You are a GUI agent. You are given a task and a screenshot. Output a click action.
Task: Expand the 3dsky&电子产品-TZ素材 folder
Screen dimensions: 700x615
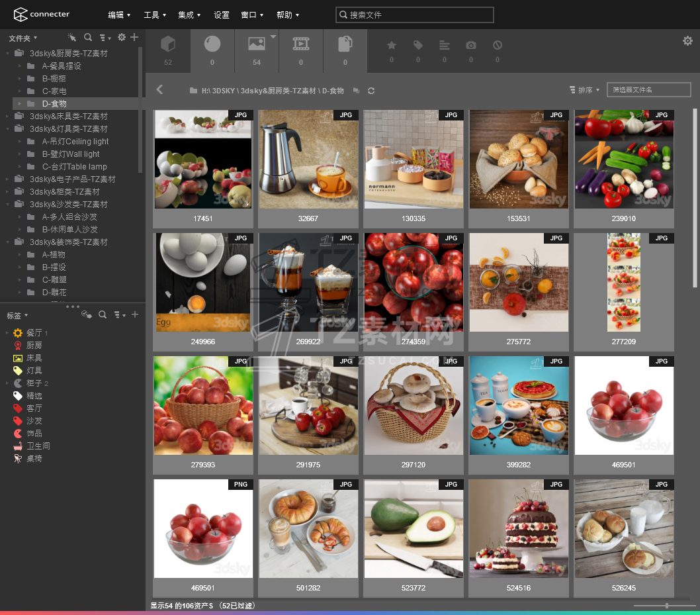7,179
